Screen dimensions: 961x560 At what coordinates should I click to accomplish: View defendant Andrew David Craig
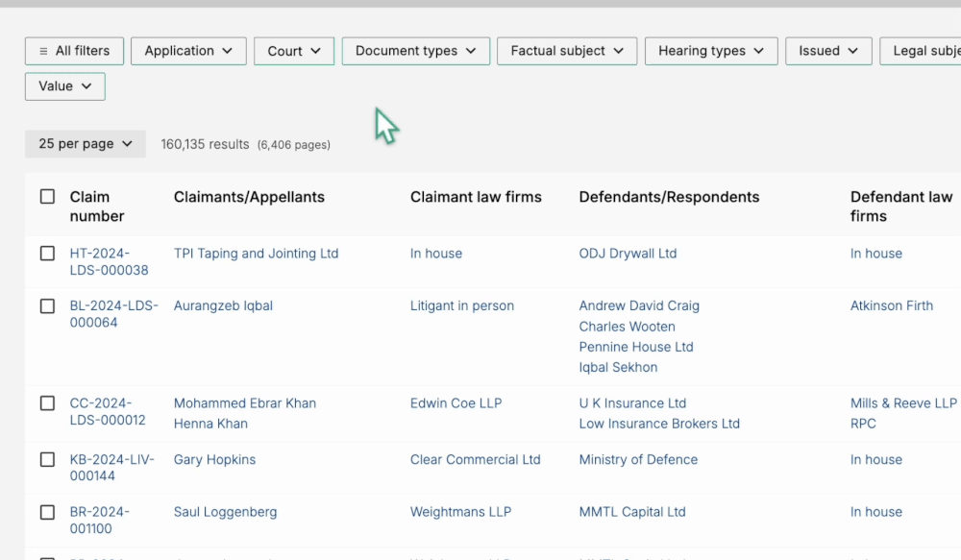[639, 305]
